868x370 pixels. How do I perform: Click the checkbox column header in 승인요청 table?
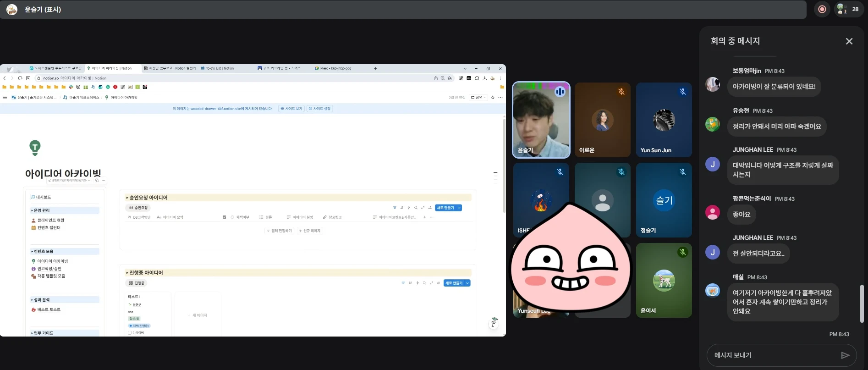point(224,217)
